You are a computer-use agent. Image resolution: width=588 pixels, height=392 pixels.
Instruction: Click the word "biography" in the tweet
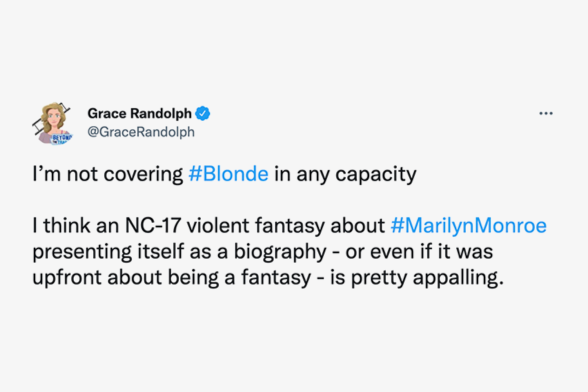tap(280, 252)
